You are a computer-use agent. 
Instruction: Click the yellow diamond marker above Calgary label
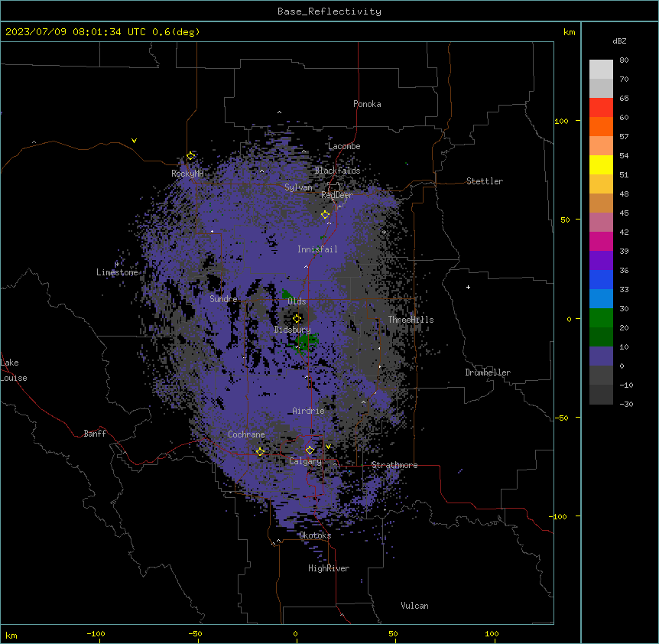(x=310, y=450)
